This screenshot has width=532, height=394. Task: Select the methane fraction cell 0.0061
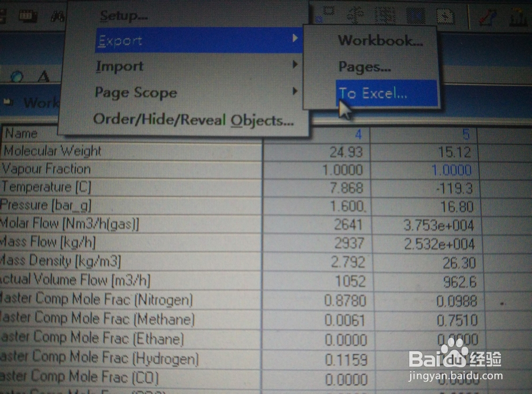(345, 321)
